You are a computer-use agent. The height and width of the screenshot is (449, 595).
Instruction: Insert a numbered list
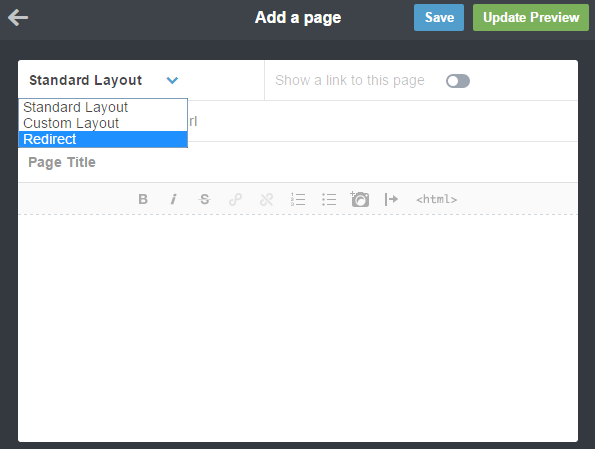pos(298,199)
